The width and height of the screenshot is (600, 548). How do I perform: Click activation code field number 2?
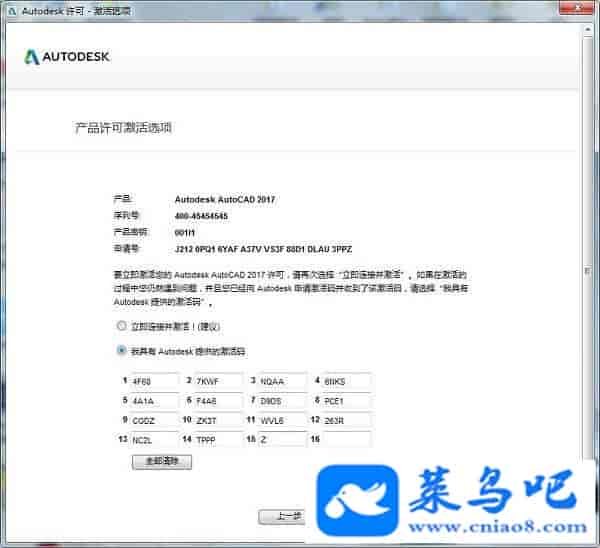(x=218, y=381)
